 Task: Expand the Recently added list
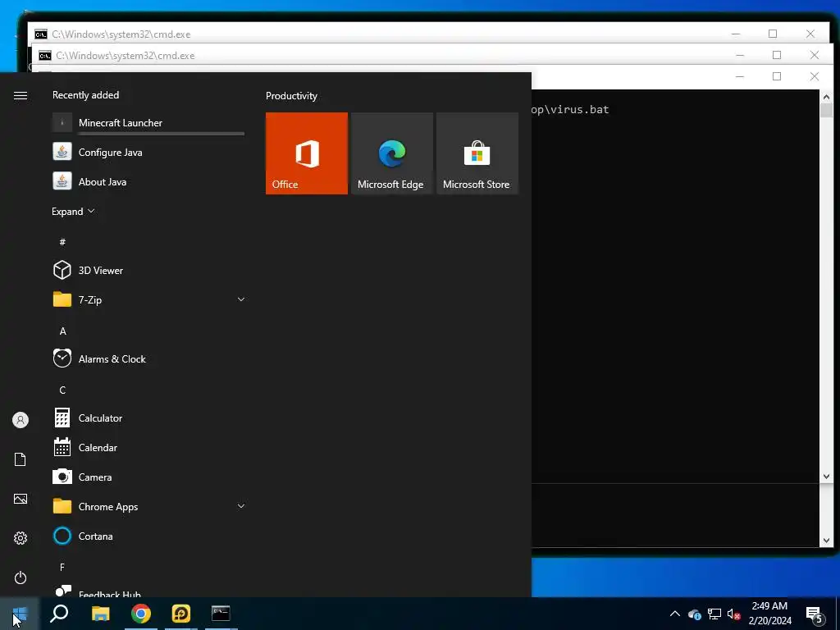click(x=73, y=211)
